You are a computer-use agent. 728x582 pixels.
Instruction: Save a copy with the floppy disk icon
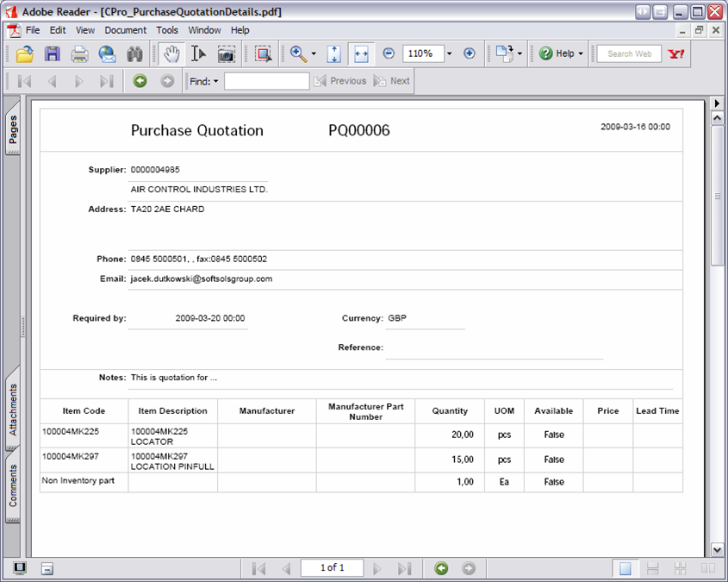click(x=52, y=54)
